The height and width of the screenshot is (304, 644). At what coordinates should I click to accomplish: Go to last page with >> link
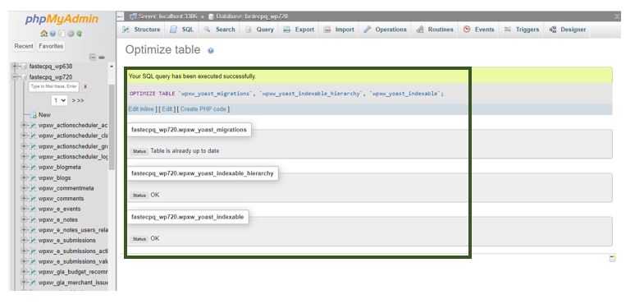tap(80, 101)
